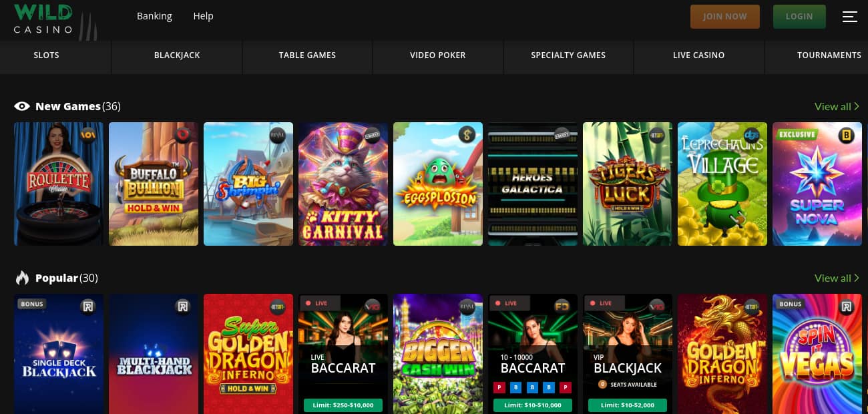The height and width of the screenshot is (414, 868).
Task: Click the Exclusive tag on Super Nova
Action: (797, 134)
